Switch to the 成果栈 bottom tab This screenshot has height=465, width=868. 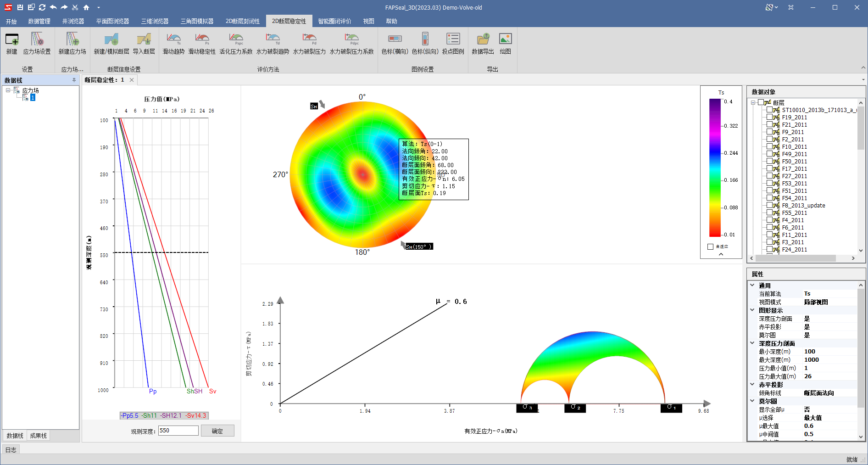38,436
